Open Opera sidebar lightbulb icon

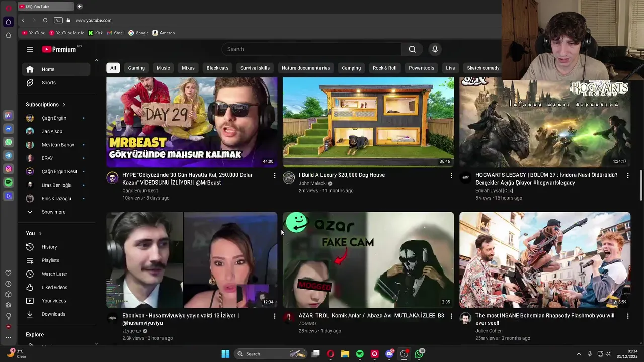coord(8,316)
